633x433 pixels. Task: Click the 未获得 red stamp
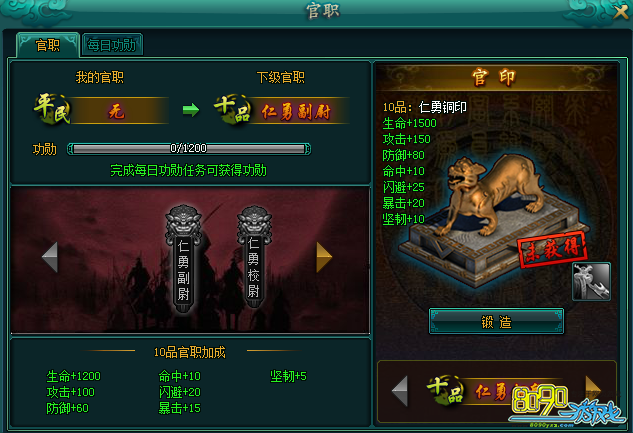[x=552, y=249]
